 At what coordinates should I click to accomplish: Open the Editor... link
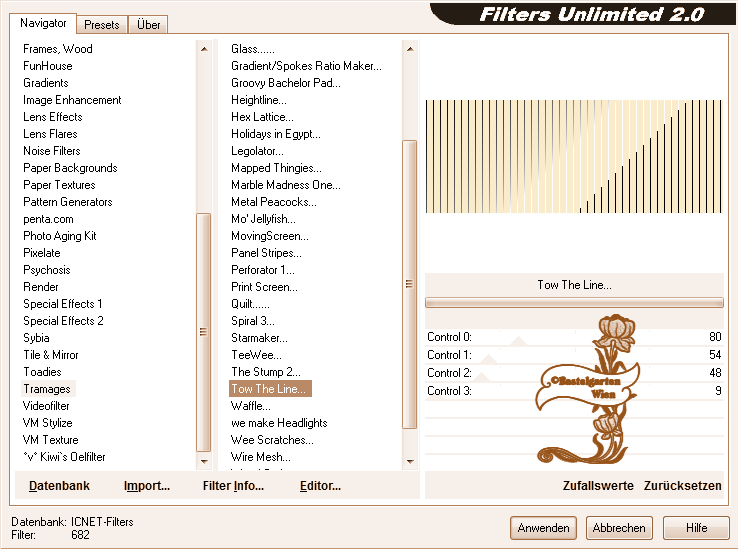pos(321,485)
